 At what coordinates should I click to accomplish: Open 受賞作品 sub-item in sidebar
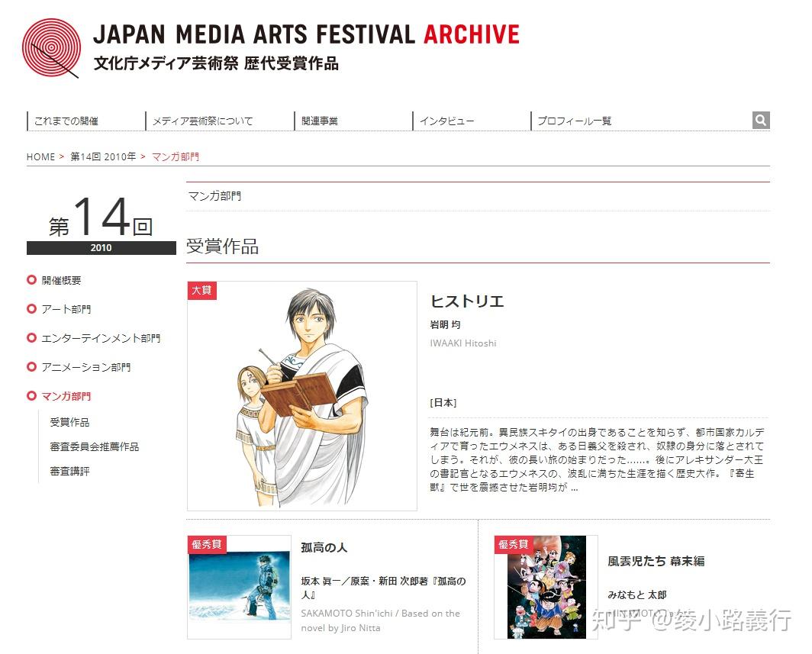(69, 422)
